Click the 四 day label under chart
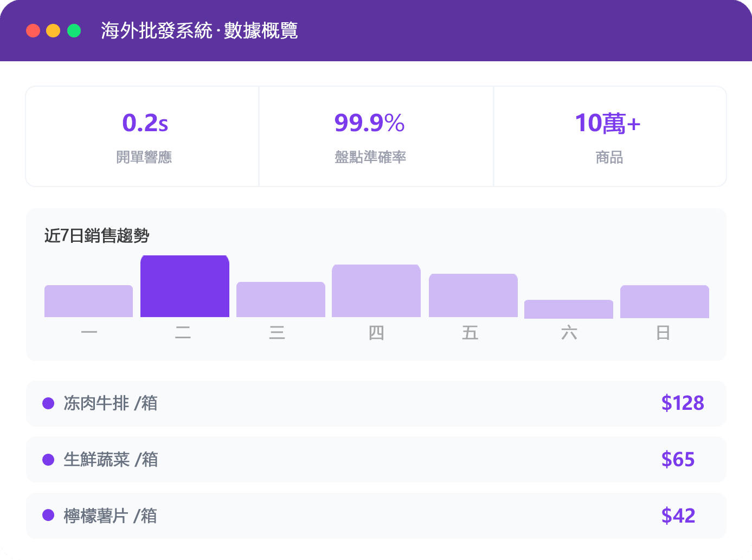Viewport: 752px width, 560px height. (x=376, y=332)
